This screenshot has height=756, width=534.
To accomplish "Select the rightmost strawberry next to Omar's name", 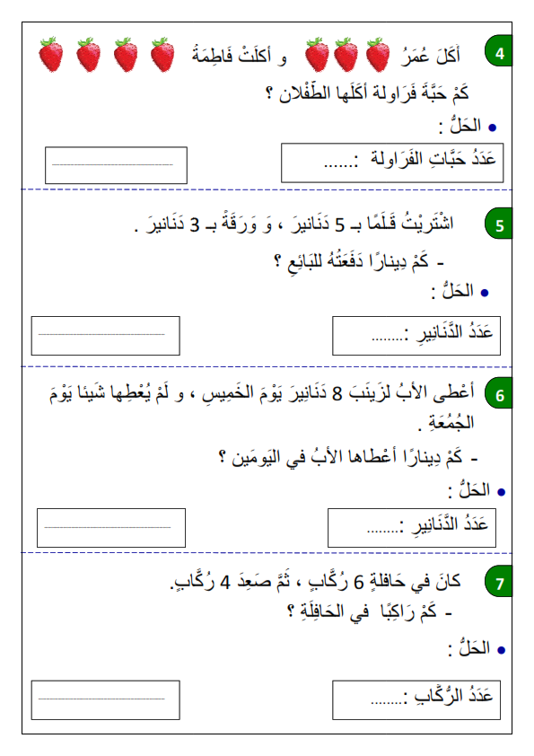I will click(x=378, y=55).
